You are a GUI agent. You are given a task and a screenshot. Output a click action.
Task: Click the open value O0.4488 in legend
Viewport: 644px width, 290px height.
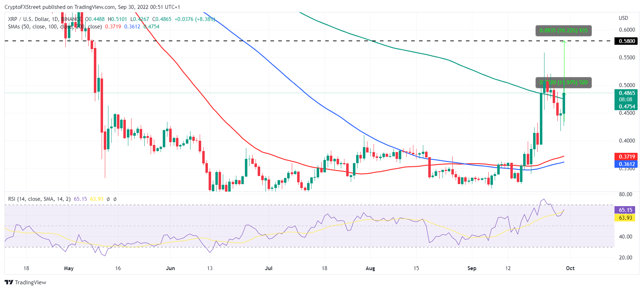pos(95,19)
